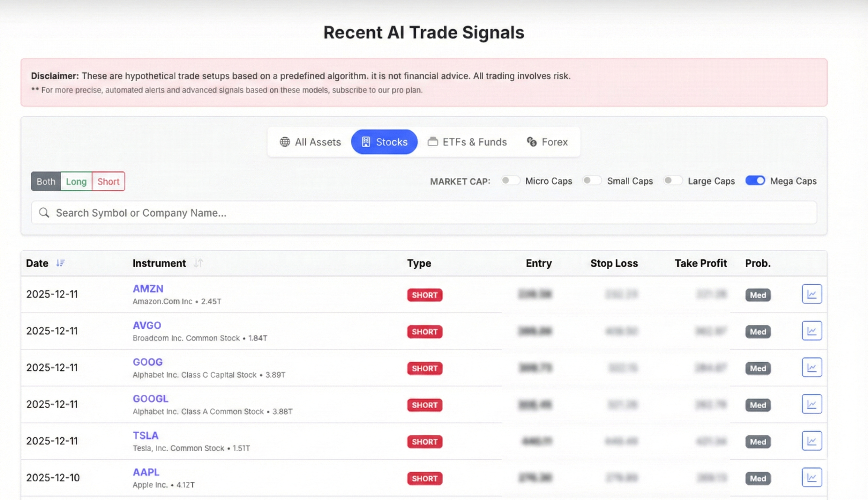Select the Forex tab
This screenshot has width=868, height=500.
click(x=547, y=142)
